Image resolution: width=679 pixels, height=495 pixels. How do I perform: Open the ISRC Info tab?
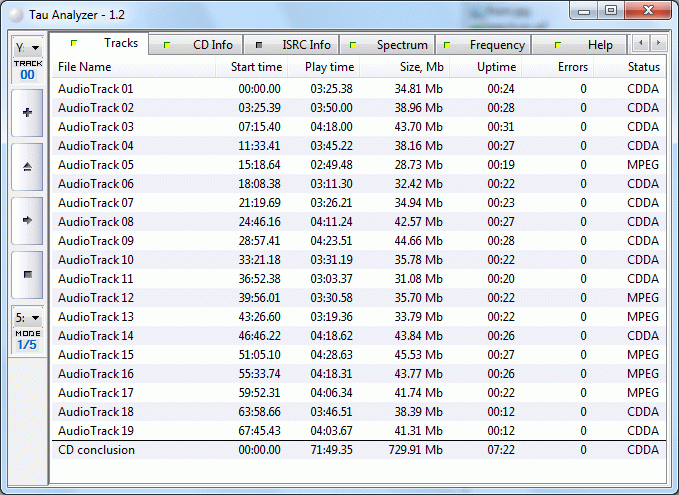[292, 45]
